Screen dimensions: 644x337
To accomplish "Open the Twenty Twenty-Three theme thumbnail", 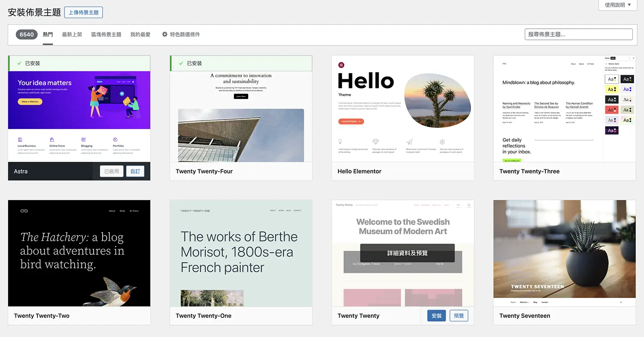I will tap(565, 109).
